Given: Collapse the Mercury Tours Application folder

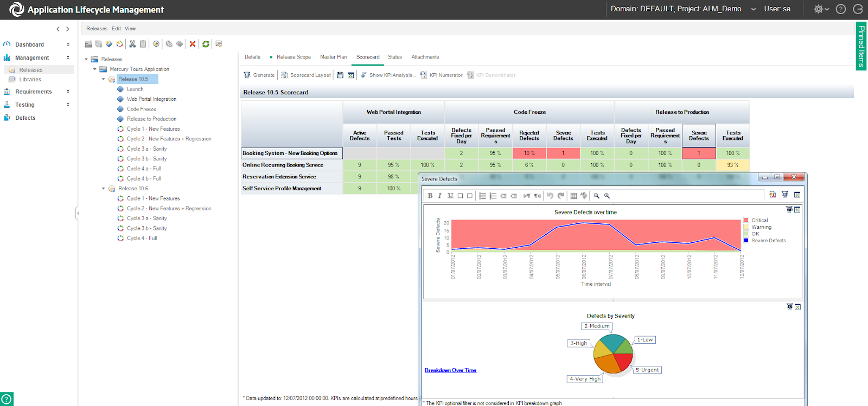Looking at the screenshot, I should tap(94, 69).
